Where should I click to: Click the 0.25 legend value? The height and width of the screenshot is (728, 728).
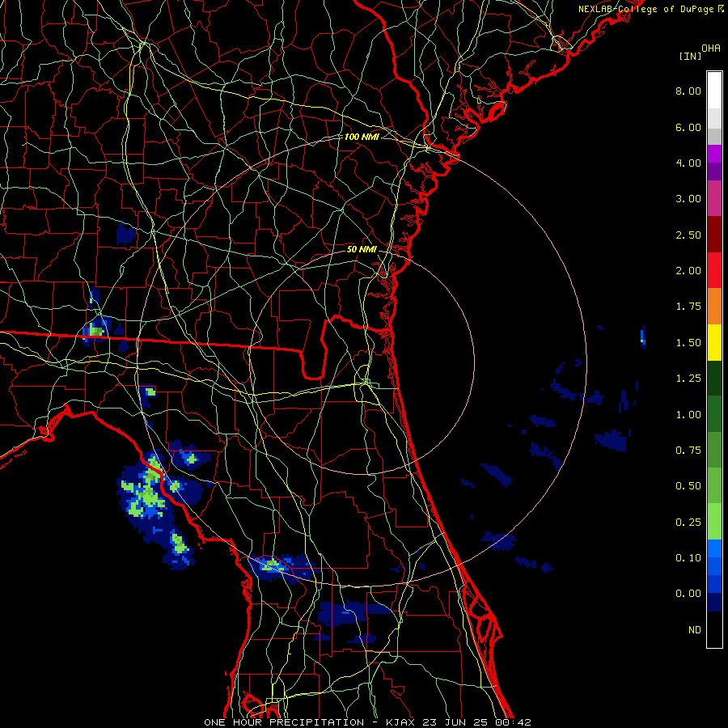[688, 523]
